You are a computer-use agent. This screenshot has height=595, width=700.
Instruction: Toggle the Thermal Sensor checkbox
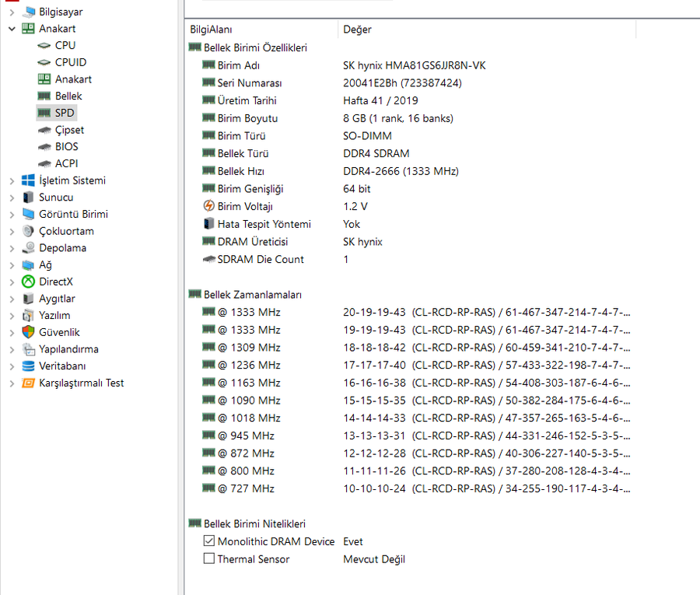pyautogui.click(x=208, y=558)
